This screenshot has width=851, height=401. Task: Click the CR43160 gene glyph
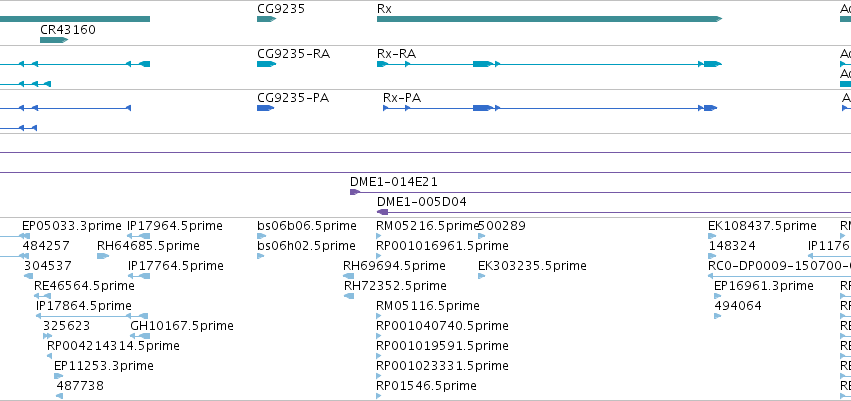[x=54, y=40]
